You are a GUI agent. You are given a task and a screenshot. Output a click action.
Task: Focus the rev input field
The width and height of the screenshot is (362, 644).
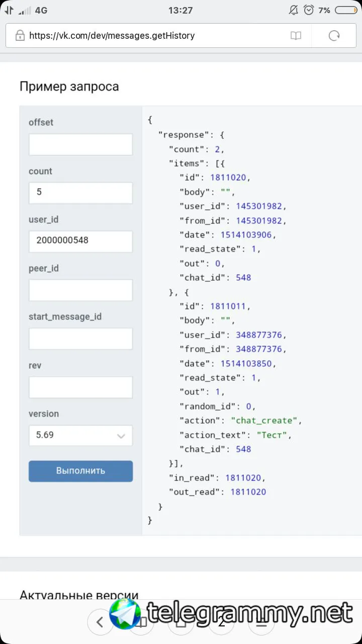80,387
